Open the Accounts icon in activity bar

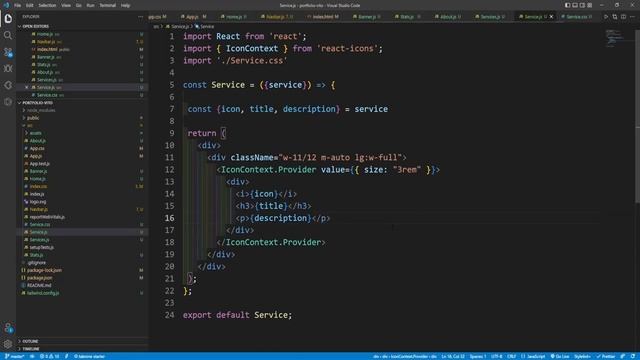pos(8,327)
